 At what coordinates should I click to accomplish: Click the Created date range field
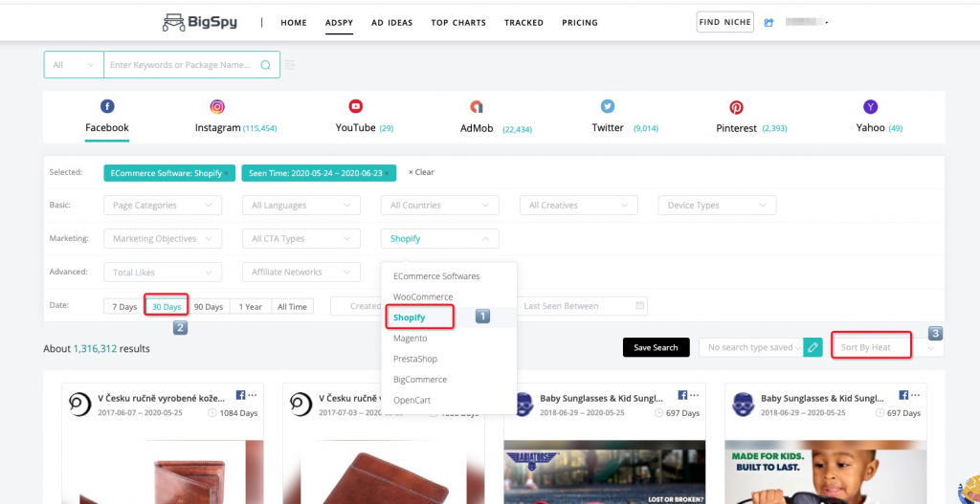coord(356,306)
